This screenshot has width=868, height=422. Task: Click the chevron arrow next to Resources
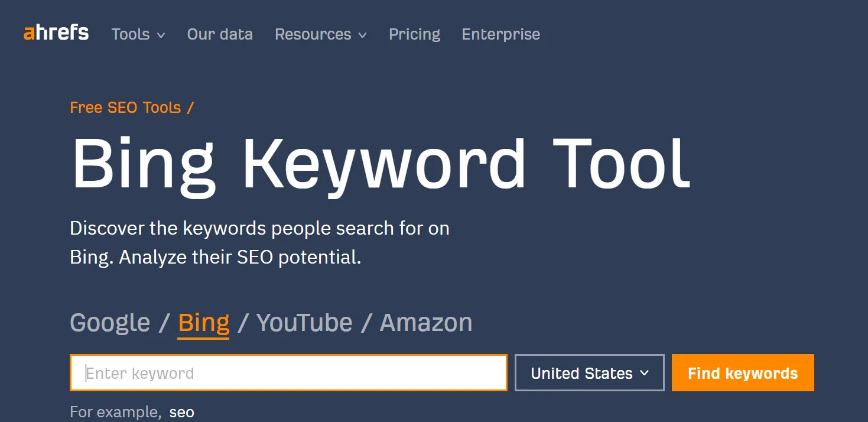pos(362,35)
